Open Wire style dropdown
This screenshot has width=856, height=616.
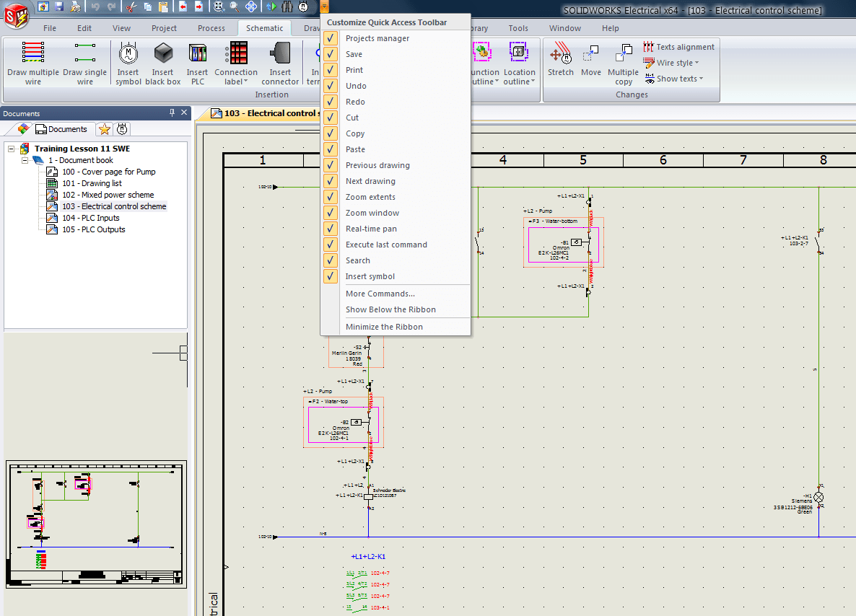pyautogui.click(x=671, y=63)
